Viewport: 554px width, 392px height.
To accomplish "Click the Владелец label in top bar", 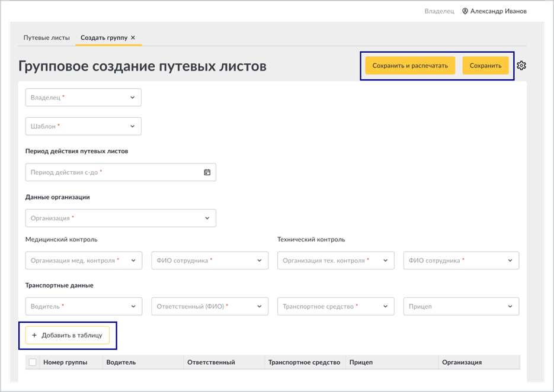I will click(439, 11).
